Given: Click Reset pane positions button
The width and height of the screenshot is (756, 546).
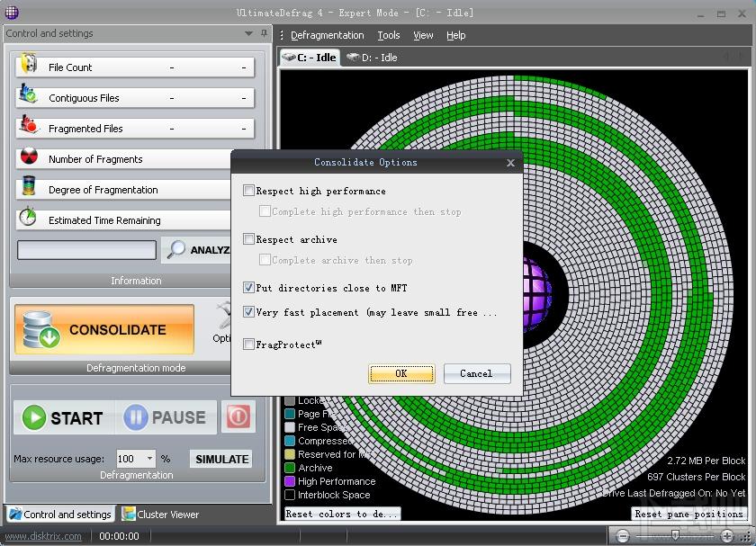Looking at the screenshot, I should [x=689, y=514].
